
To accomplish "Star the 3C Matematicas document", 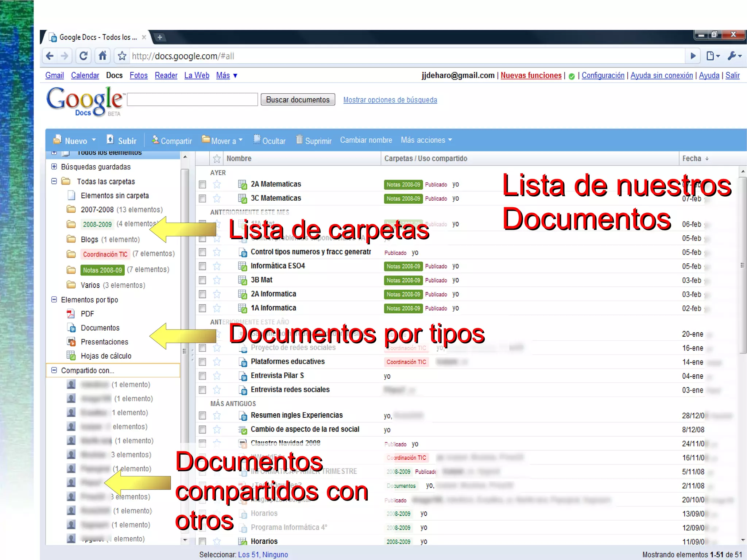I will click(217, 198).
